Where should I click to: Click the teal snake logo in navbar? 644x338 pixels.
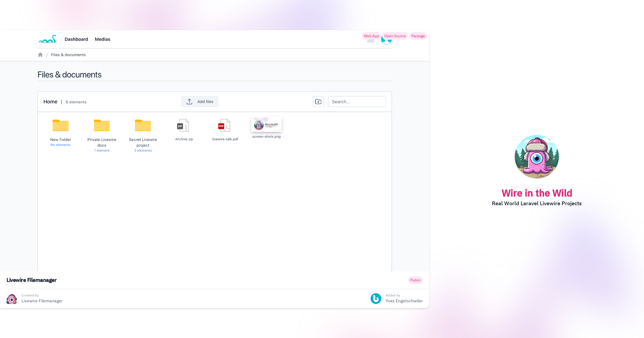(x=48, y=39)
